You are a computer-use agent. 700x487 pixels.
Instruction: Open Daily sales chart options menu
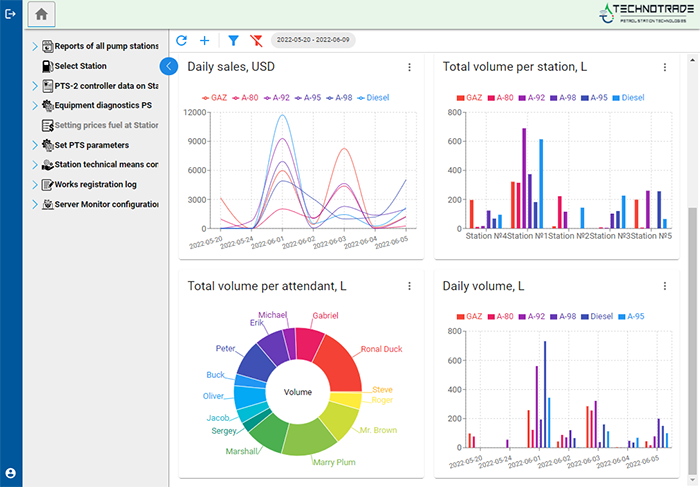(409, 67)
